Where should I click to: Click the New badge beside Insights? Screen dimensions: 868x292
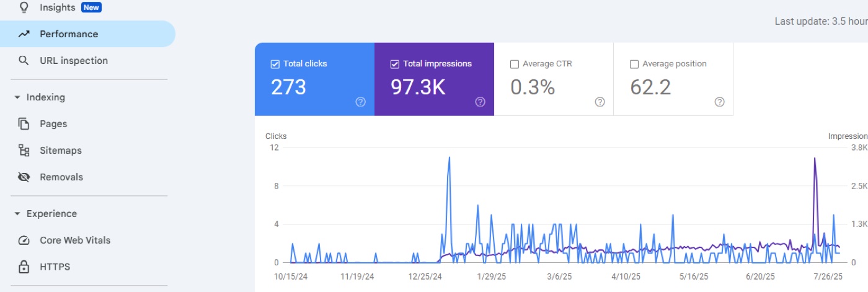(x=91, y=7)
